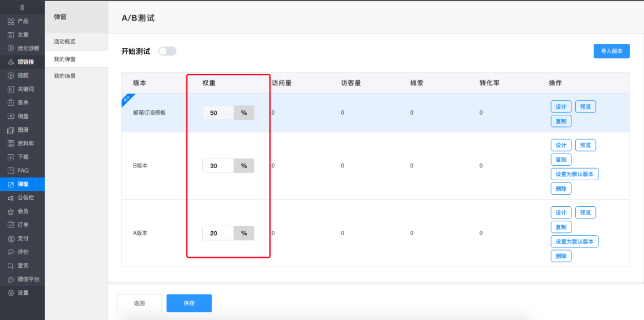Click the 保存 (Save) button

pyautogui.click(x=189, y=303)
